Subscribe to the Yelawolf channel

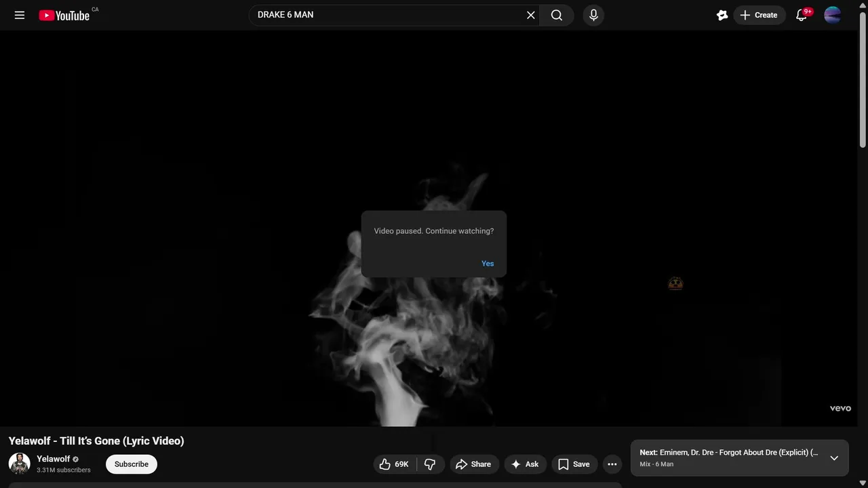[132, 464]
